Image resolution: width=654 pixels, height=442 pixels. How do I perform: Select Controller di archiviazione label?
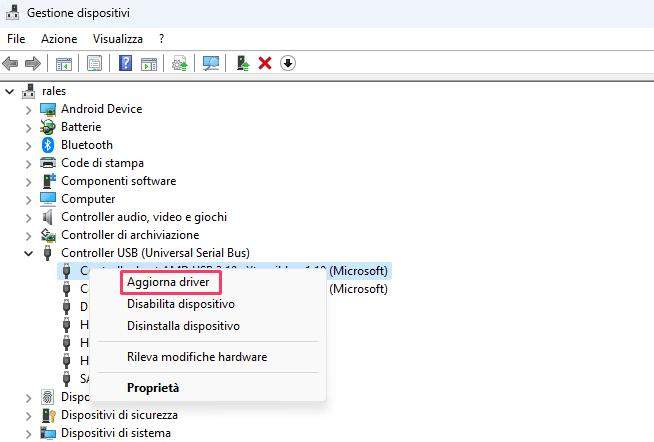click(x=130, y=235)
